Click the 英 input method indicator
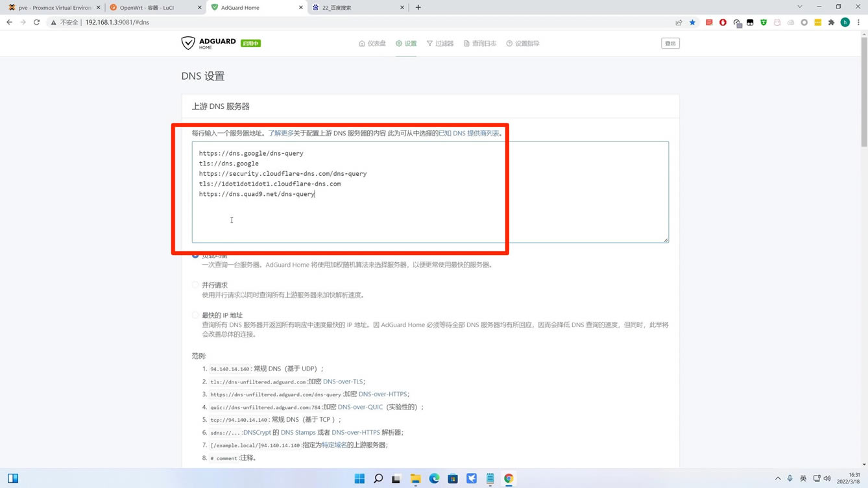 pyautogui.click(x=803, y=479)
